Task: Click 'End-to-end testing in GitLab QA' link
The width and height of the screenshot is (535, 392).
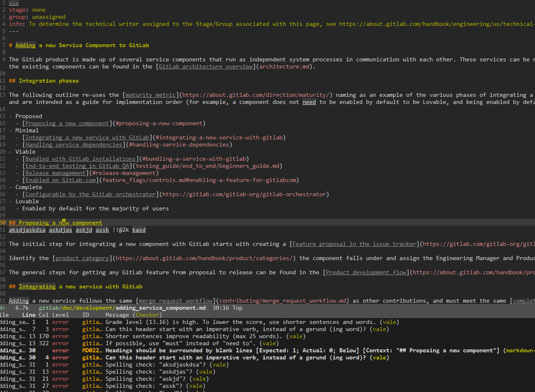Action: 77,166
